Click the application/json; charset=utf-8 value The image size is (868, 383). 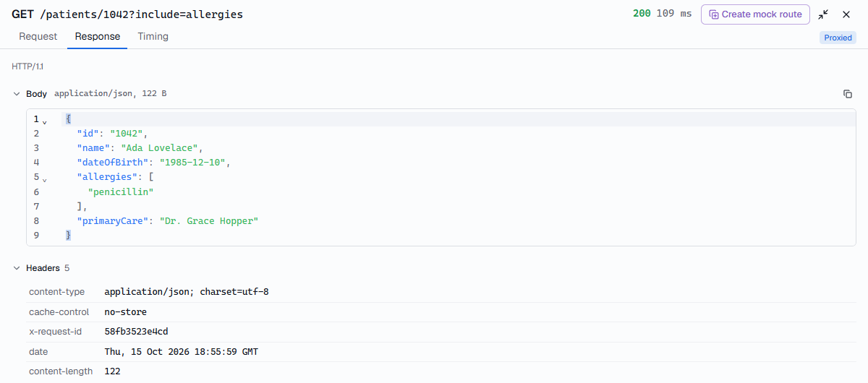[x=187, y=292]
